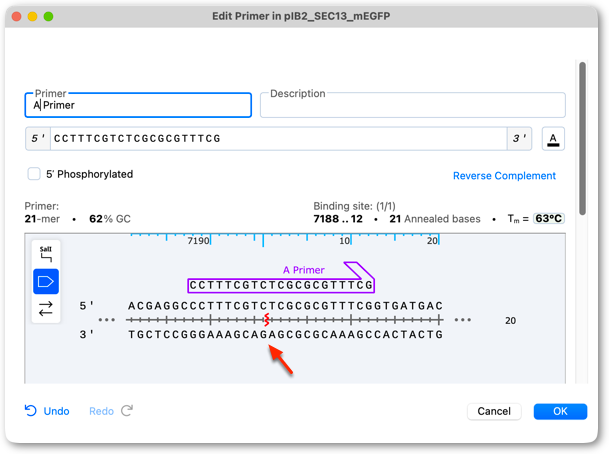Click the 5' end label button
609x454 pixels.
tap(38, 139)
